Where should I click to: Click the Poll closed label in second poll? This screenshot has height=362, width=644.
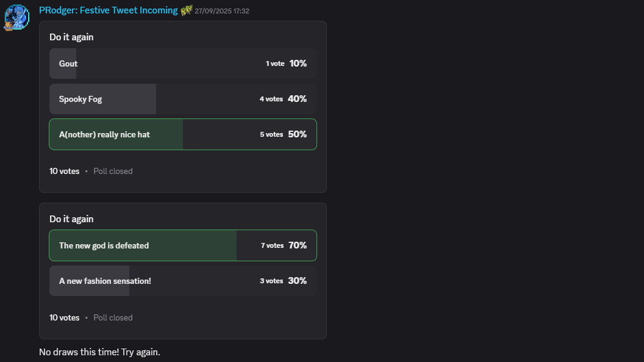[113, 317]
